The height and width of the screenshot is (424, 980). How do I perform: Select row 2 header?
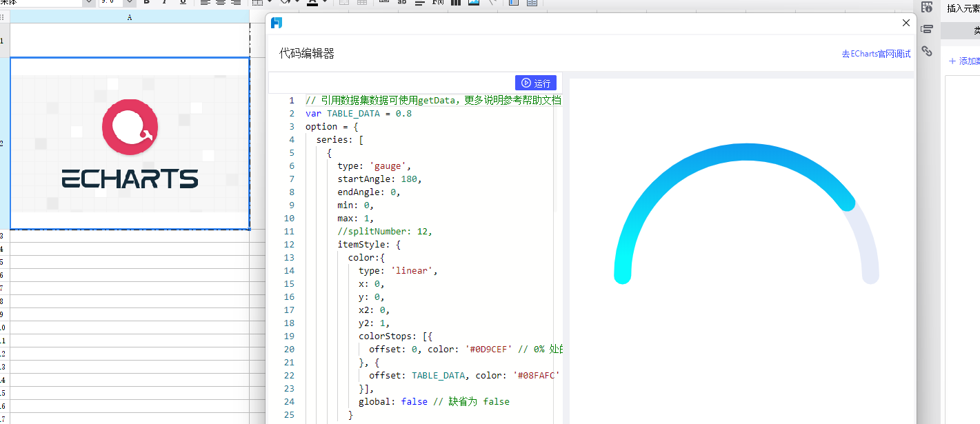pos(5,143)
